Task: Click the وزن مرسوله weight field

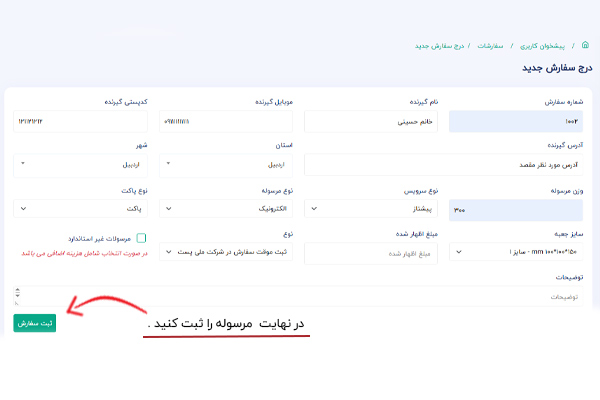Action: point(516,210)
